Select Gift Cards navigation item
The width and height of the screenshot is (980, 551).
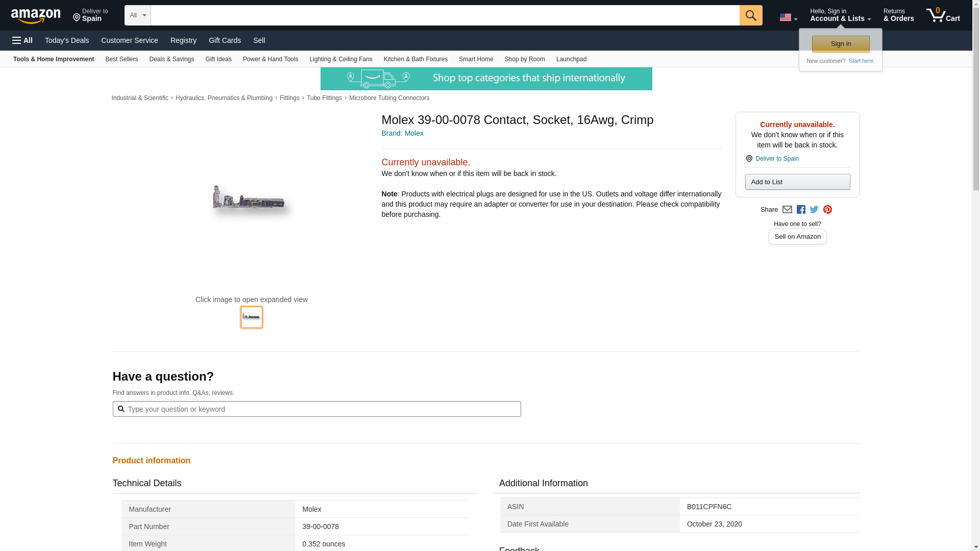click(x=225, y=40)
